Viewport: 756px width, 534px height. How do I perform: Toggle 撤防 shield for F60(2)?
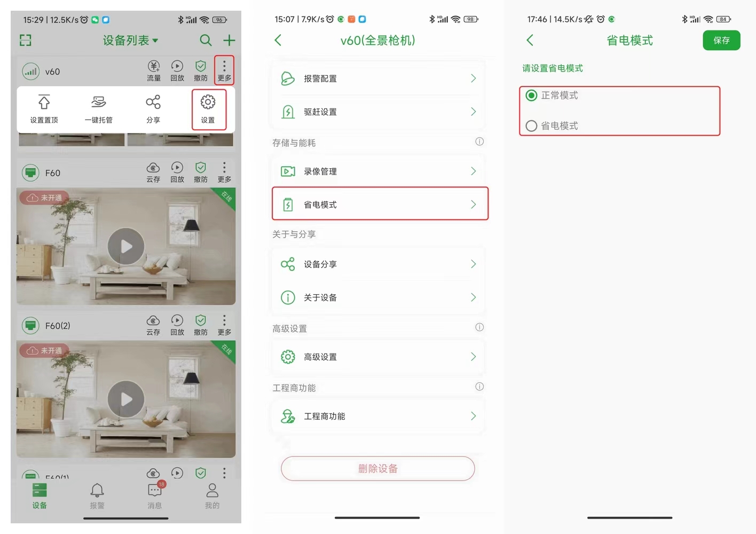(201, 320)
